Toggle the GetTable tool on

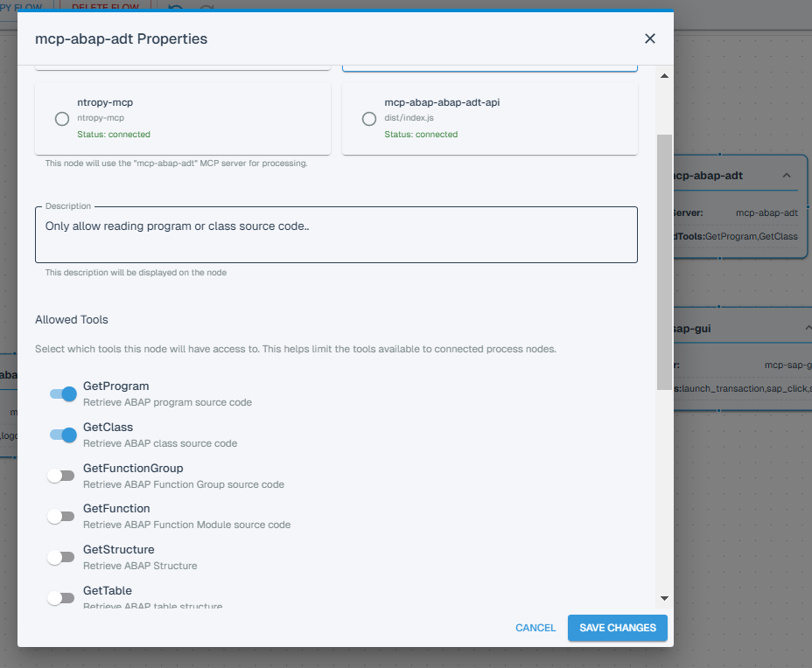pos(61,598)
